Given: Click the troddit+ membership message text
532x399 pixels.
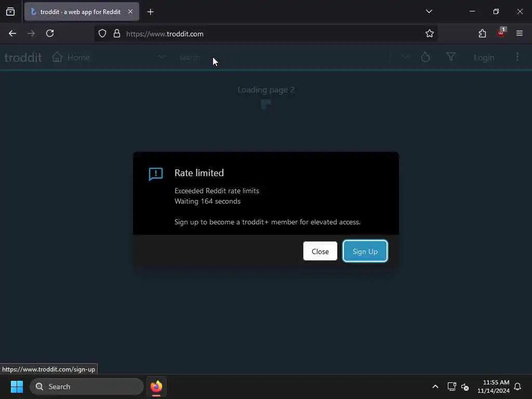Looking at the screenshot, I should click(x=268, y=222).
